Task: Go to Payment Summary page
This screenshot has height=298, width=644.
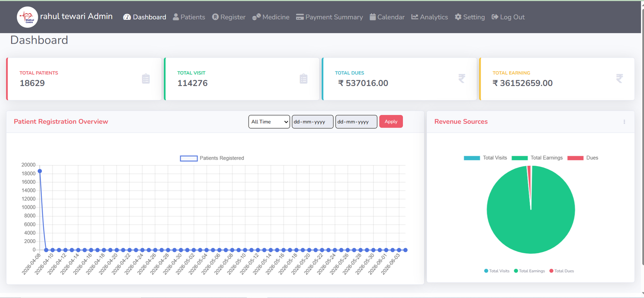Action: (329, 17)
